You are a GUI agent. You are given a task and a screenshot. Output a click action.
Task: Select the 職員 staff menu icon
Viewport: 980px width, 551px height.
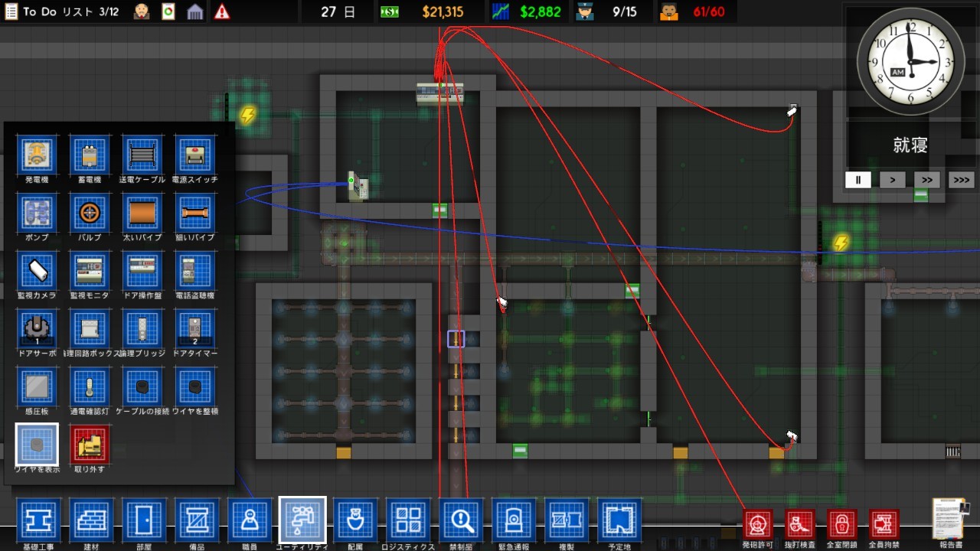pos(249,520)
